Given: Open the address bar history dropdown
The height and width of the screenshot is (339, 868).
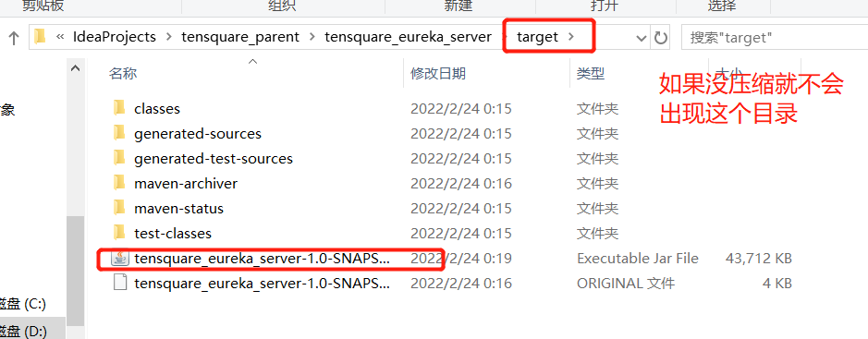Looking at the screenshot, I should tap(642, 38).
